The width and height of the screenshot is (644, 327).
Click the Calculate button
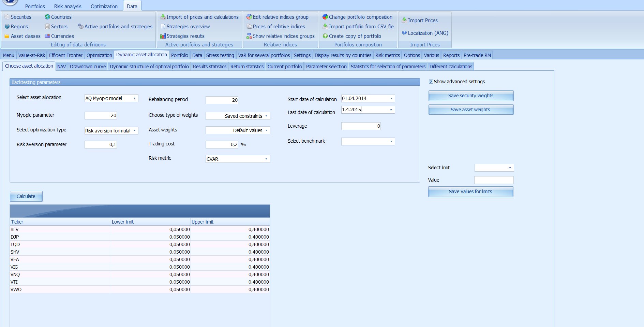coord(26,196)
